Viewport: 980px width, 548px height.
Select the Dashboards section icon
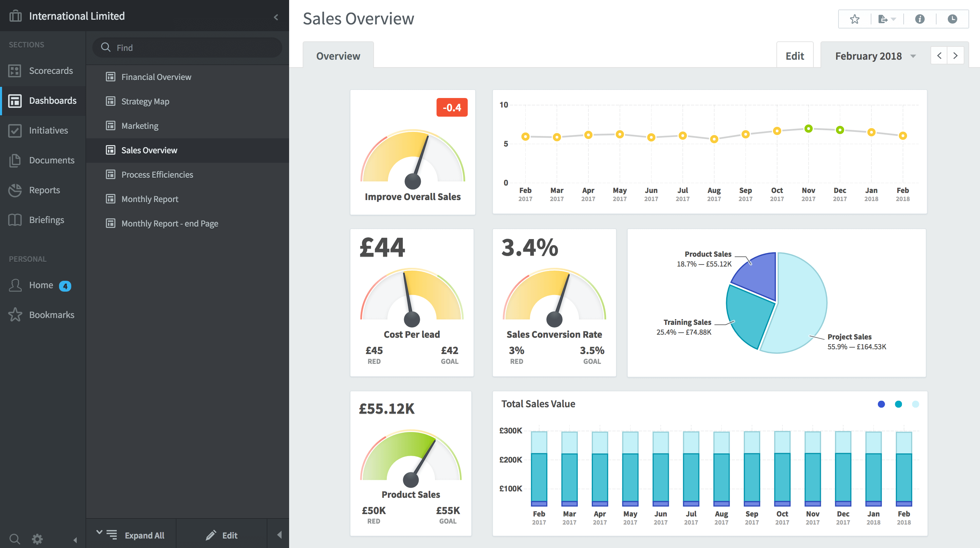[15, 100]
